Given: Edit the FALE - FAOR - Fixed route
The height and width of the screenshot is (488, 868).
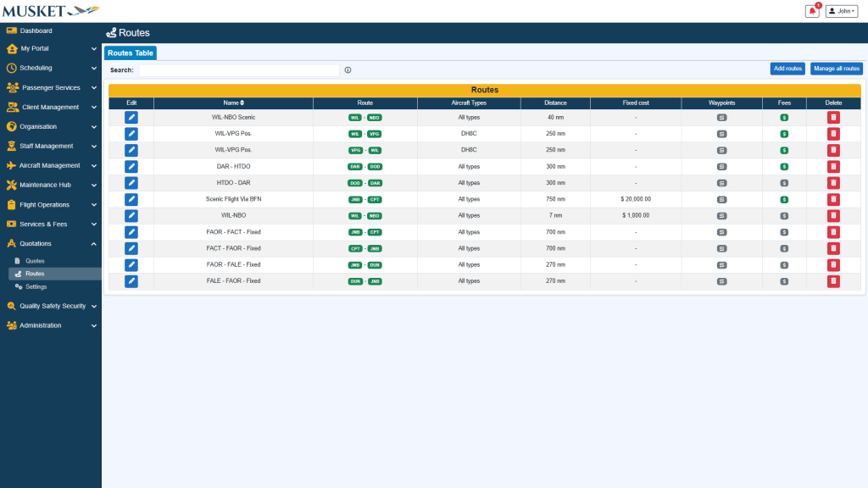Looking at the screenshot, I should 131,281.
